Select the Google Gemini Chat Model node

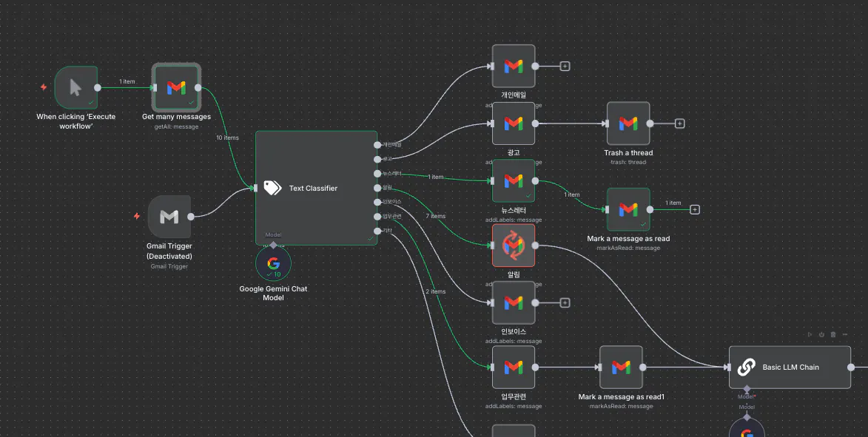273,264
